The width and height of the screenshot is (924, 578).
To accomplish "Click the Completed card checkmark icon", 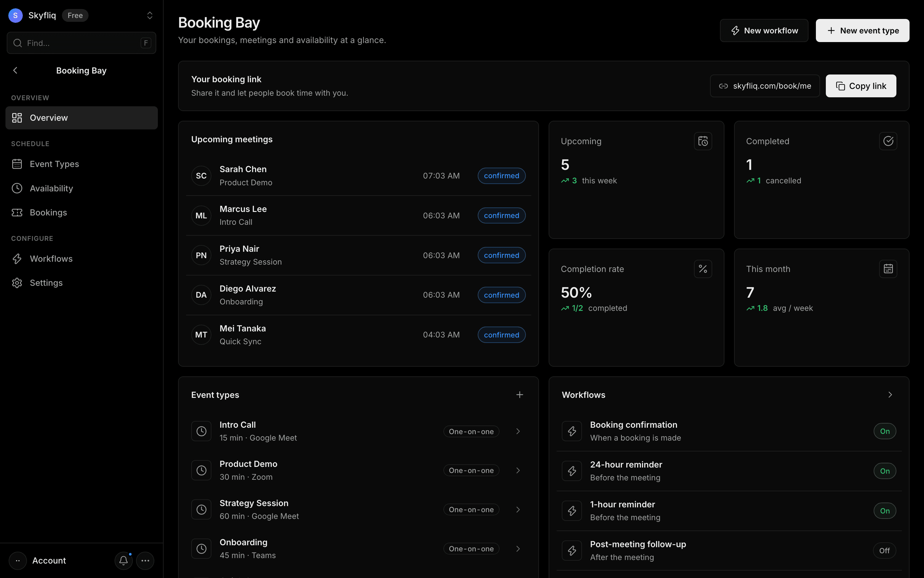I will click(888, 141).
